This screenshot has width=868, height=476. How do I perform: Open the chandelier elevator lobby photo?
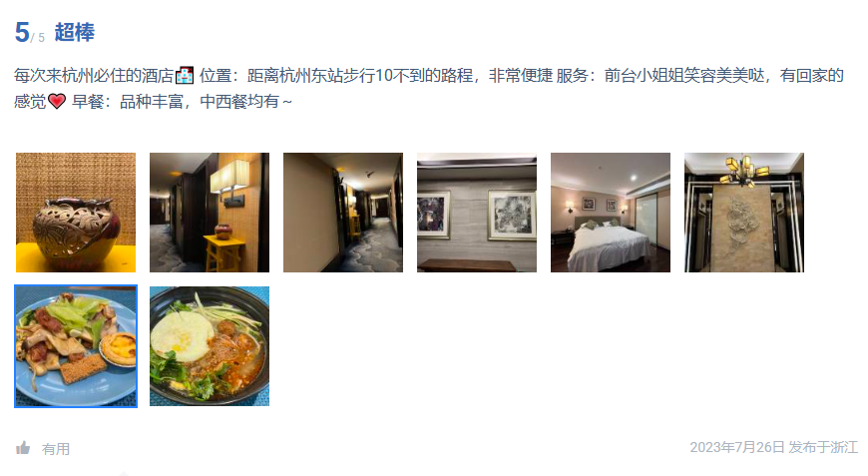(x=744, y=213)
